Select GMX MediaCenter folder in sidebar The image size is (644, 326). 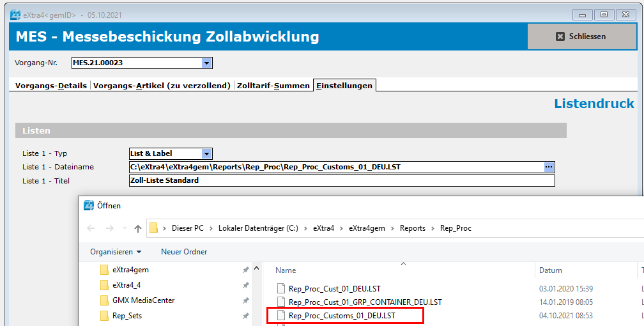point(137,300)
